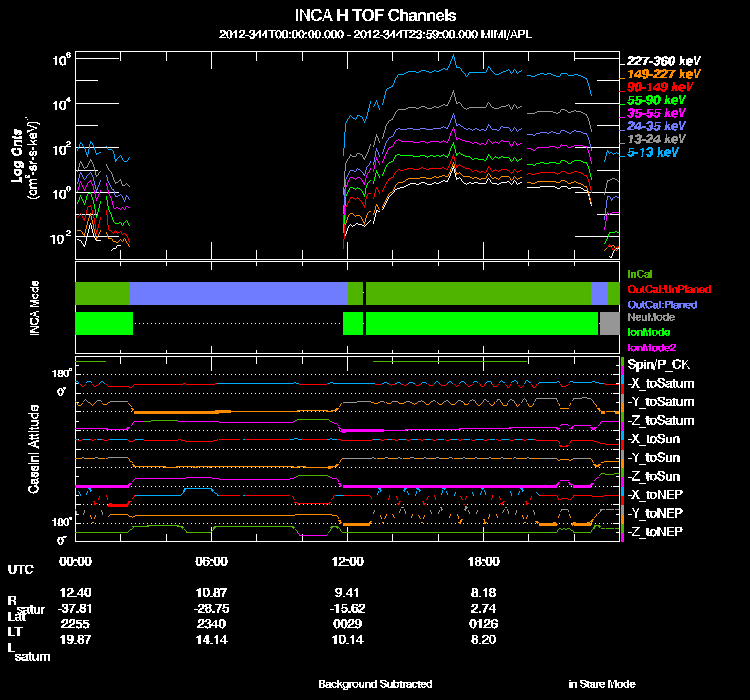Screen dimensions: 750x700
Task: Click the Cassini Attitude axis label
Action: pos(33,449)
